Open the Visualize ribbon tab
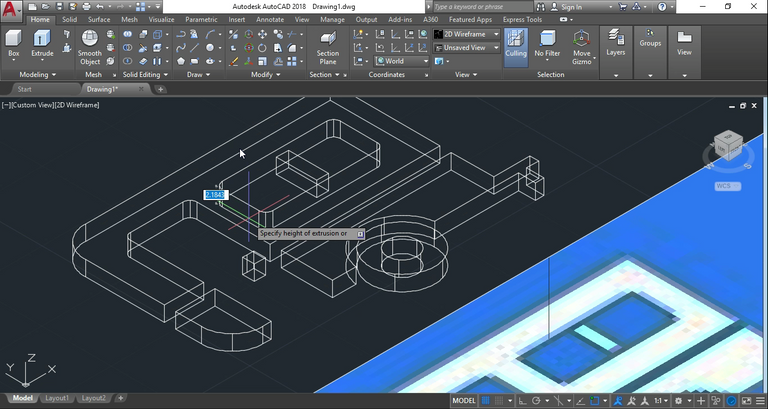The image size is (768, 409). point(161,20)
